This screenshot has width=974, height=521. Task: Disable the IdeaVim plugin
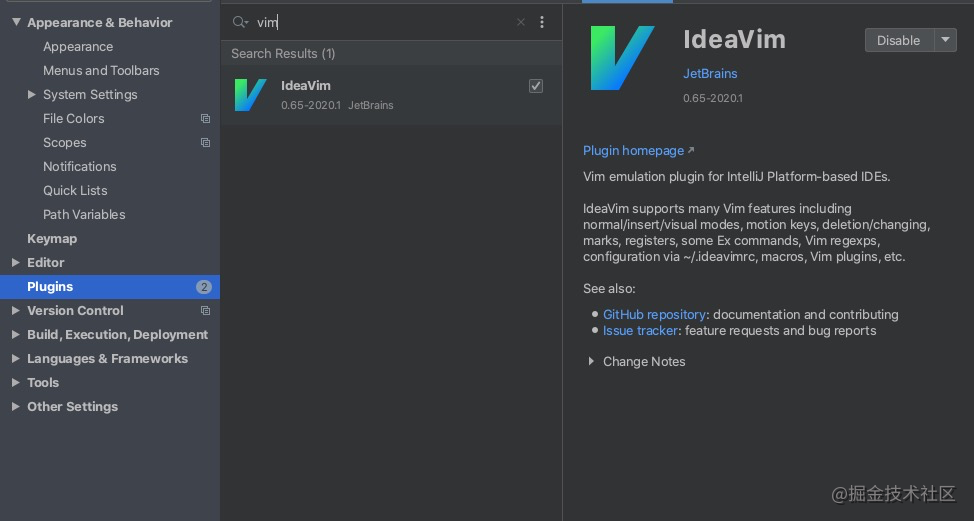pos(899,40)
